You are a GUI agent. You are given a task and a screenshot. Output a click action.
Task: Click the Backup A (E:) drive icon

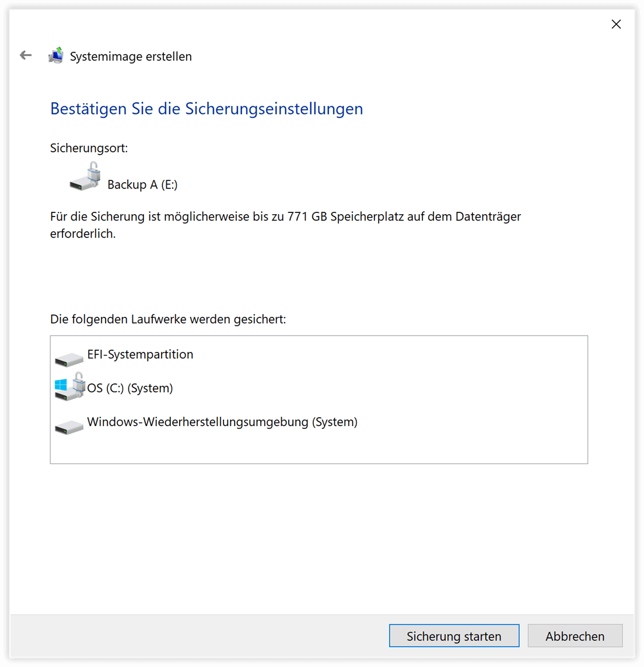point(85,177)
